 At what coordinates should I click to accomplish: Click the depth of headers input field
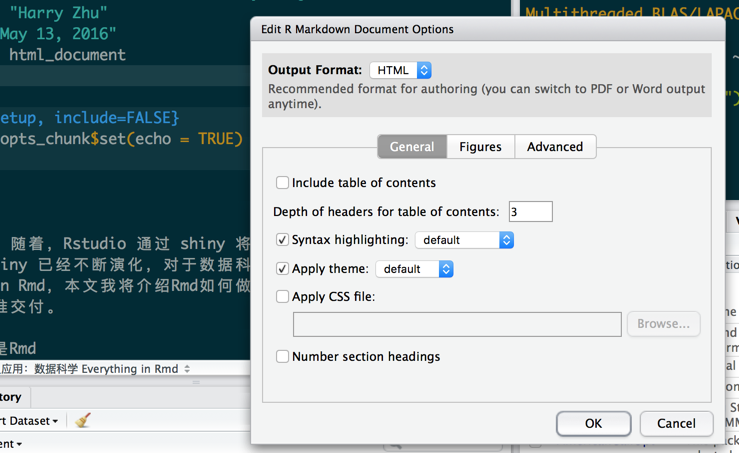[530, 212]
